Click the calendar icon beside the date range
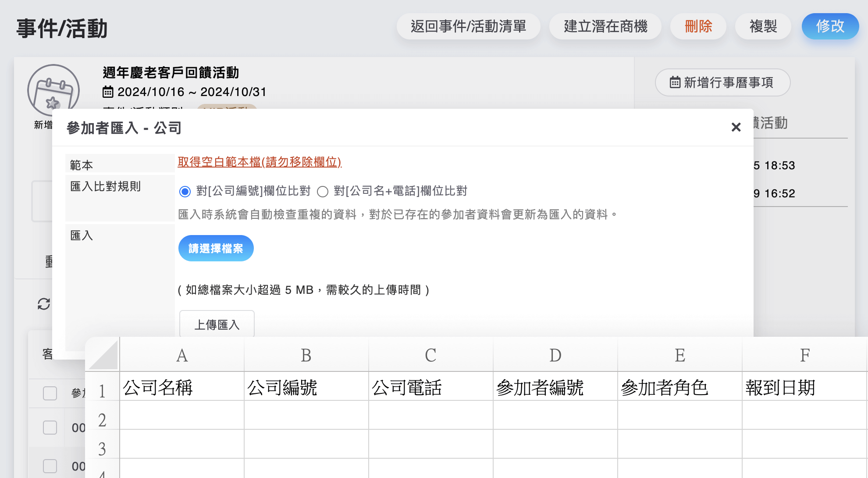 click(108, 92)
